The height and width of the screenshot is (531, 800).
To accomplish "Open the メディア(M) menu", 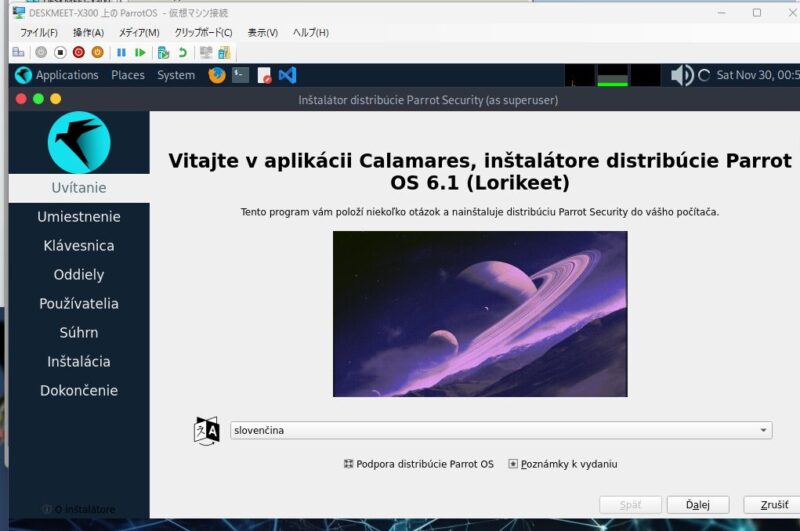I will [x=138, y=33].
